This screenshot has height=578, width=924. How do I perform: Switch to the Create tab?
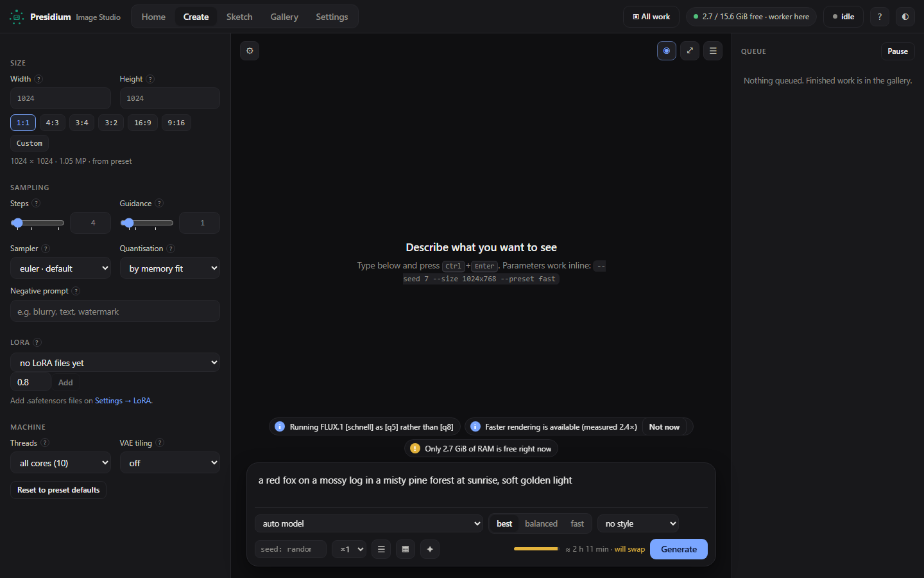(196, 17)
